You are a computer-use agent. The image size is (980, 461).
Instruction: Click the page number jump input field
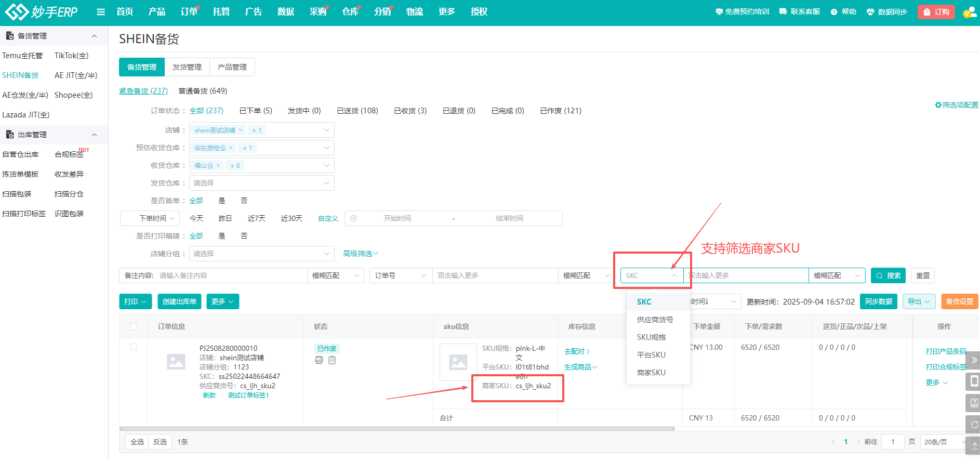click(x=893, y=442)
